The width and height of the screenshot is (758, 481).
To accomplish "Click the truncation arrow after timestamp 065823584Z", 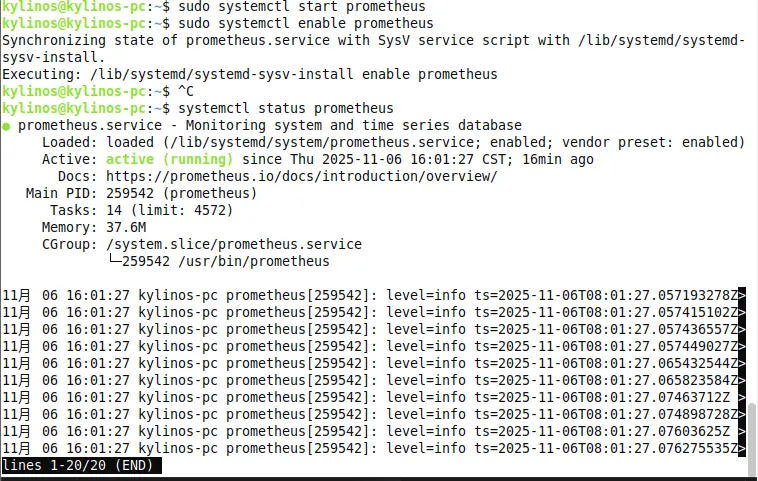I will [x=742, y=381].
